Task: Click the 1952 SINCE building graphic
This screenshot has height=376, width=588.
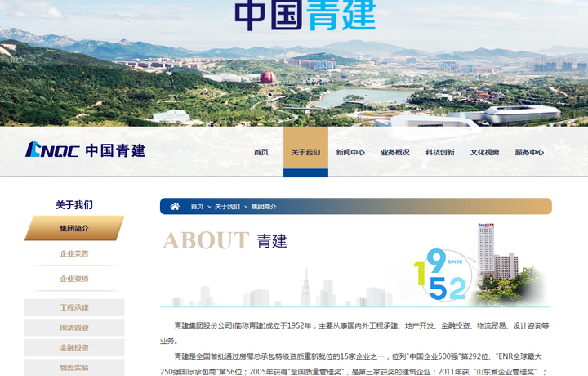Action: click(480, 264)
